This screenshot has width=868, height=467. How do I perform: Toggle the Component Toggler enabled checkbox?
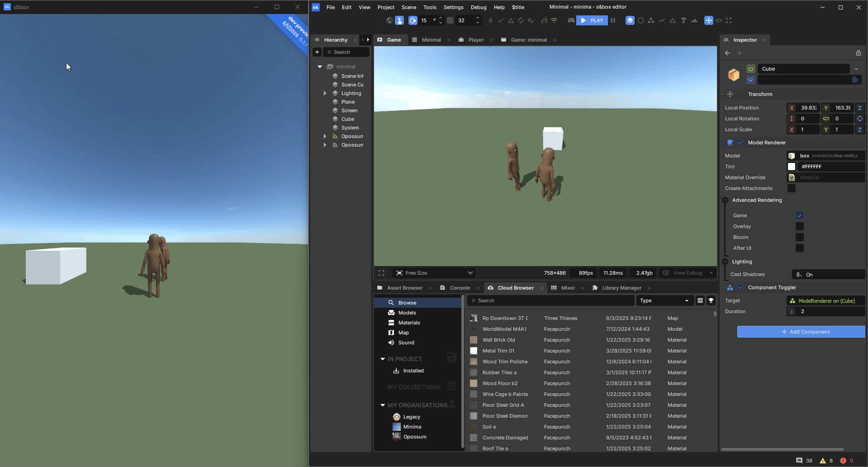(x=741, y=287)
